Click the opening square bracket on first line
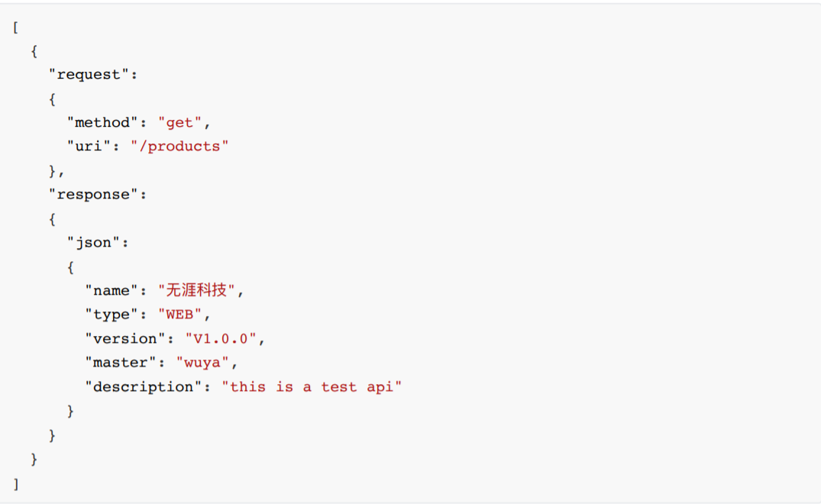Viewport: 821px width, 504px height. (x=16, y=27)
